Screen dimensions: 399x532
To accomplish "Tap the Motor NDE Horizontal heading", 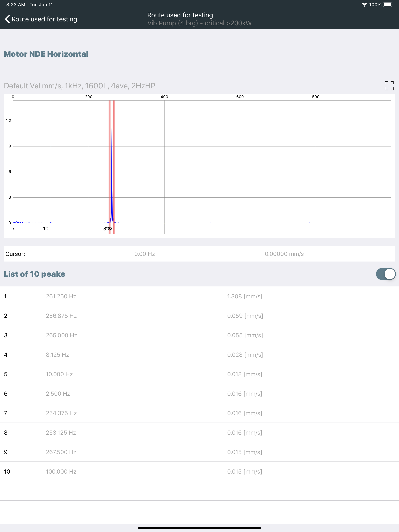I will pos(46,54).
